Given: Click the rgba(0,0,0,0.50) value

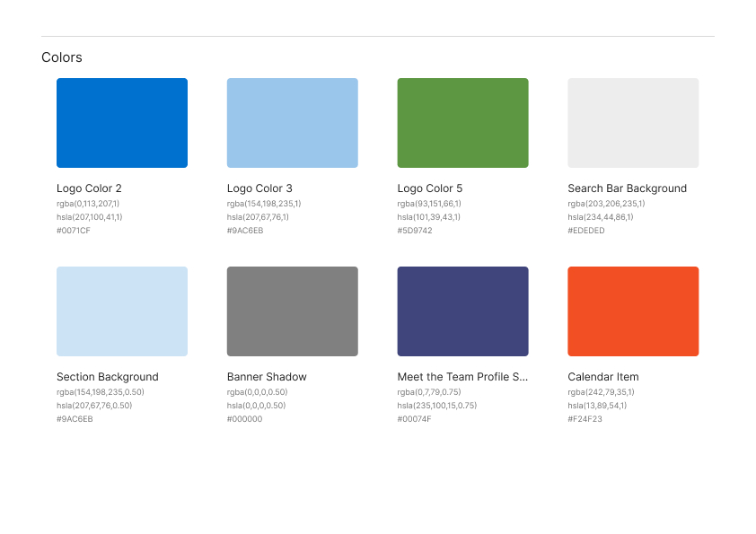Looking at the screenshot, I should (257, 392).
